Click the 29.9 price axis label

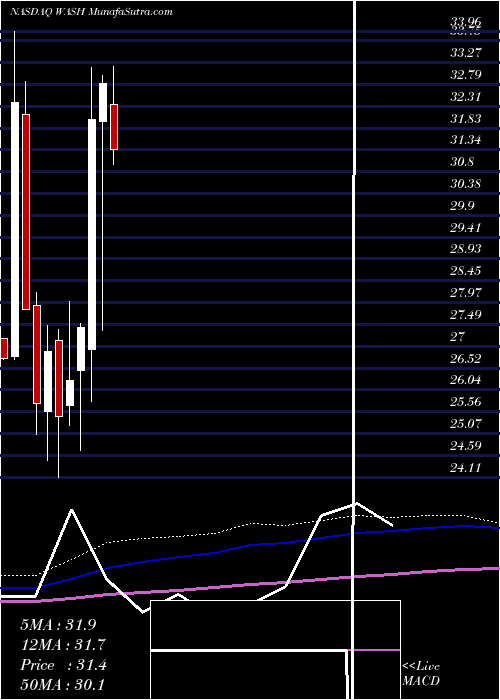pyautogui.click(x=462, y=206)
